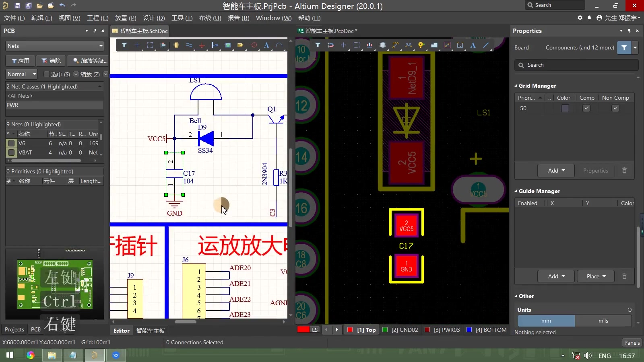Toggle the PCB snapping magnet icon
644x362 pixels.
pos(330,45)
